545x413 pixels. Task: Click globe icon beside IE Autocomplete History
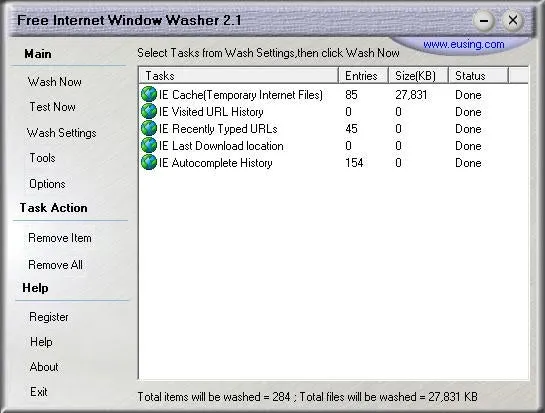(x=149, y=162)
